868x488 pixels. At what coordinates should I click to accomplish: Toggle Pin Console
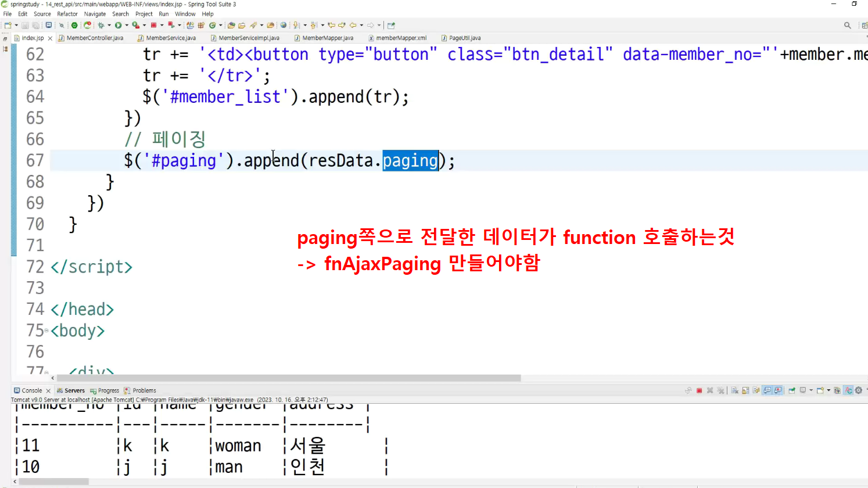tap(792, 390)
